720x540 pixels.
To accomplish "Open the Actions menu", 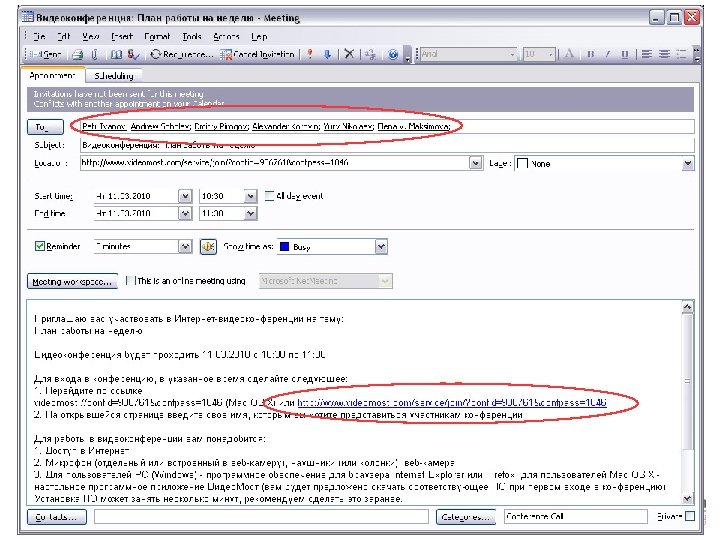I will (x=226, y=36).
